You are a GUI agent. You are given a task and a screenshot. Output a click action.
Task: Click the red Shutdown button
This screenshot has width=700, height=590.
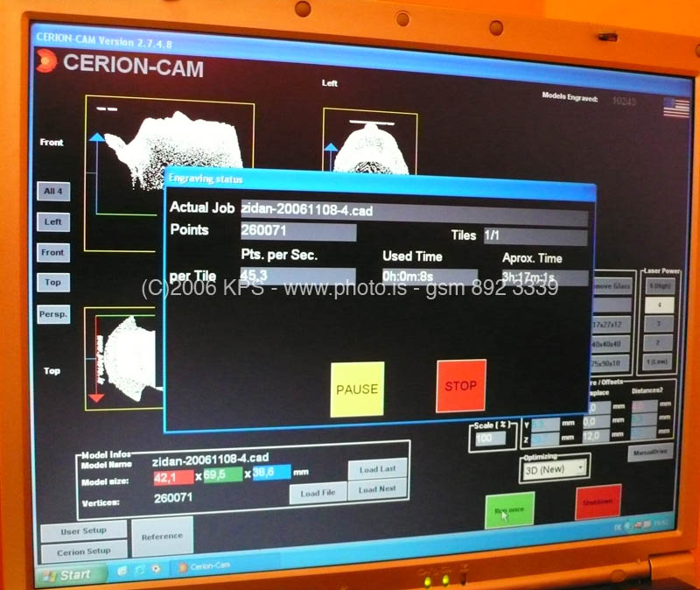(x=598, y=502)
